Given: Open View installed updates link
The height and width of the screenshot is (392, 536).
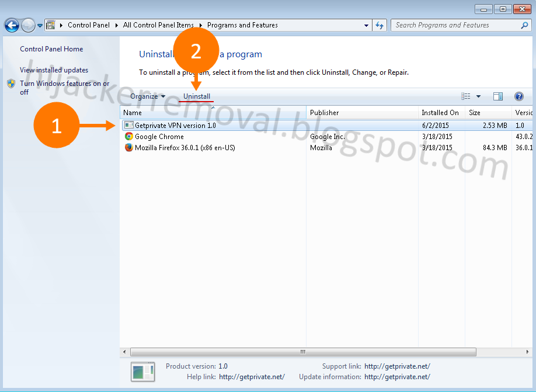Looking at the screenshot, I should (54, 70).
